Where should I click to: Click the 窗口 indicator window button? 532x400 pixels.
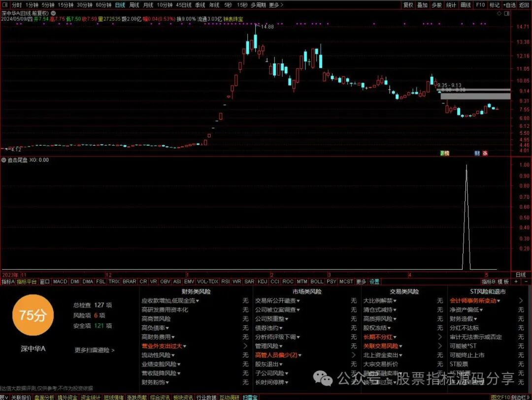click(x=44, y=281)
